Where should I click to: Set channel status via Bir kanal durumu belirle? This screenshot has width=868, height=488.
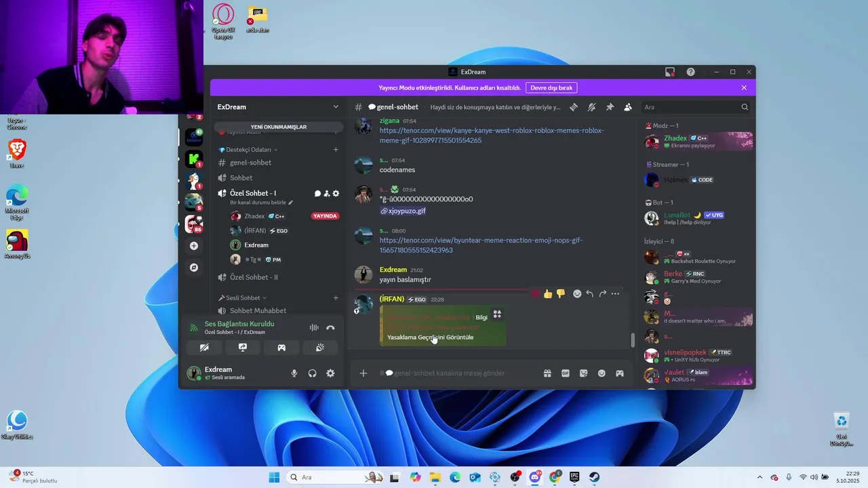click(261, 202)
